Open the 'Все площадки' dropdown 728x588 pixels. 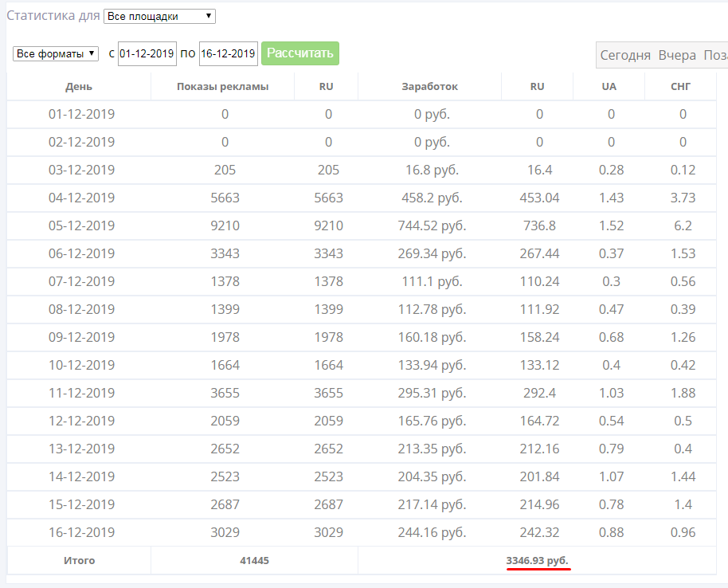(159, 16)
